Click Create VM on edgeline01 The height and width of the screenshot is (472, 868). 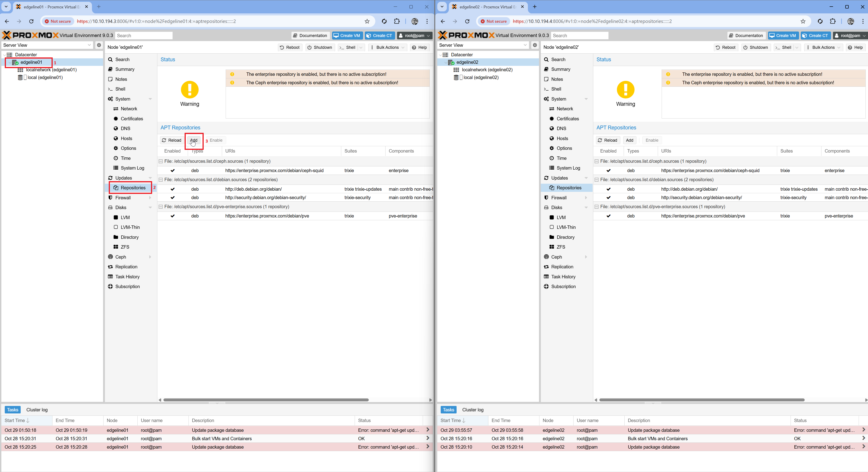tap(347, 35)
